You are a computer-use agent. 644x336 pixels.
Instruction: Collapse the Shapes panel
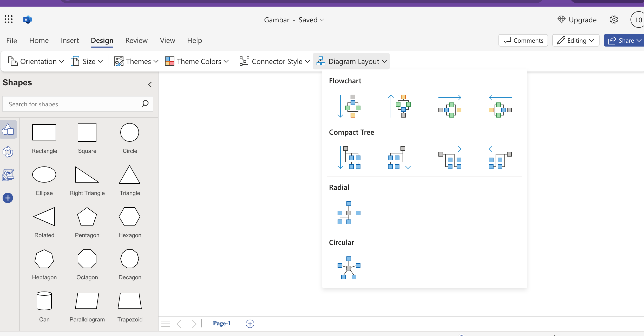click(150, 85)
